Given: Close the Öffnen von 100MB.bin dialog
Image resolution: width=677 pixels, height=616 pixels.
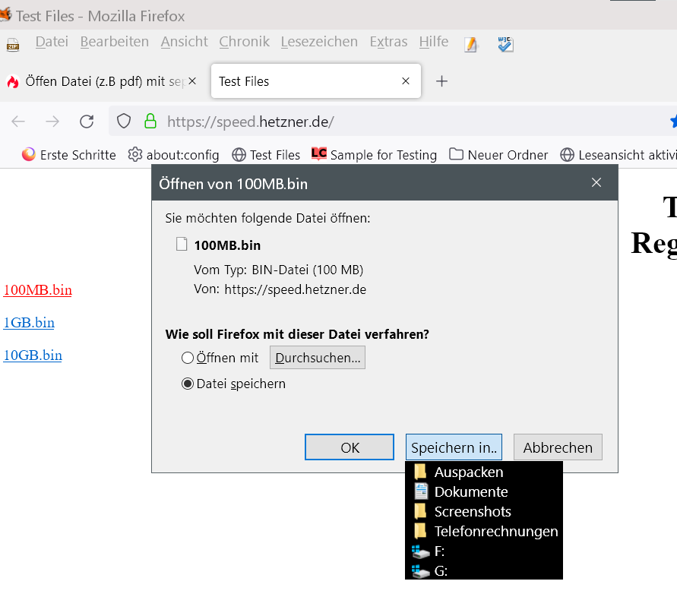Looking at the screenshot, I should 596,182.
